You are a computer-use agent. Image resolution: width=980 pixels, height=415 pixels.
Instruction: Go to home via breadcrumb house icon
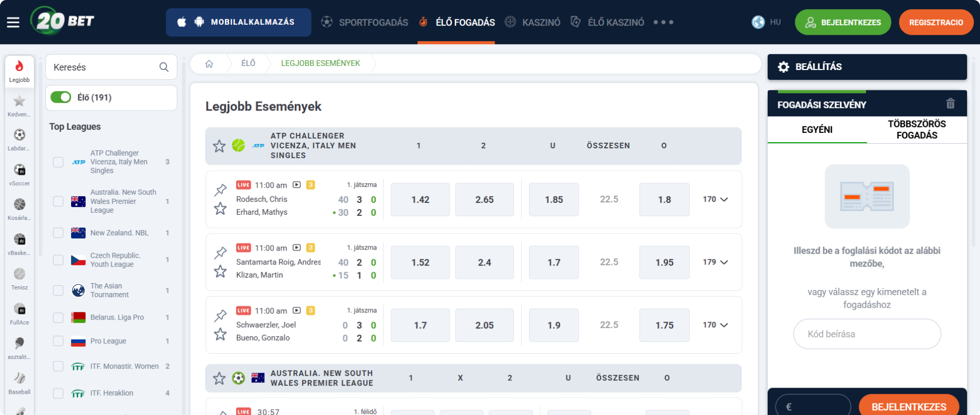coord(209,63)
